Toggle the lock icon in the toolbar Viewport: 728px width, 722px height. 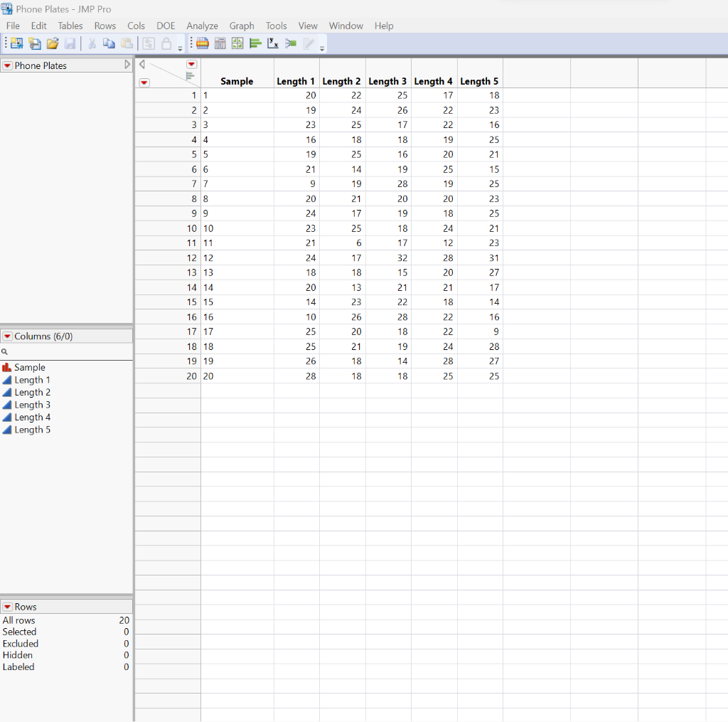pyautogui.click(x=165, y=43)
